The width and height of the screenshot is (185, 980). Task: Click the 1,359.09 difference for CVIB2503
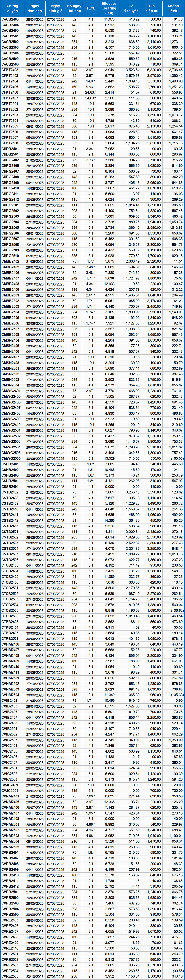(176, 740)
